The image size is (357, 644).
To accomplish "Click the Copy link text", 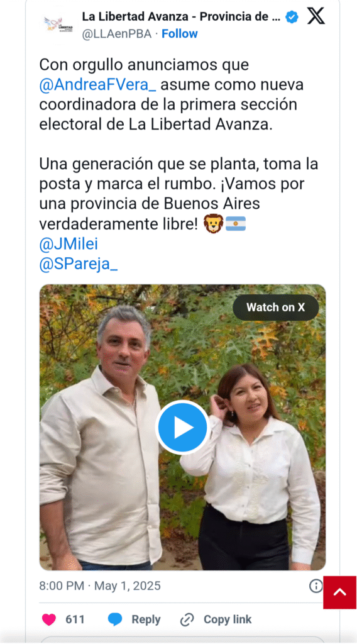I will tap(228, 619).
